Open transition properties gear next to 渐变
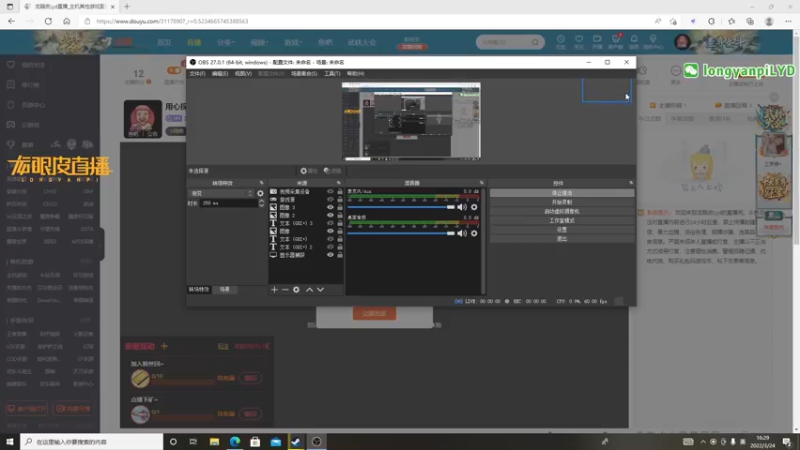800x450 pixels. coord(260,193)
